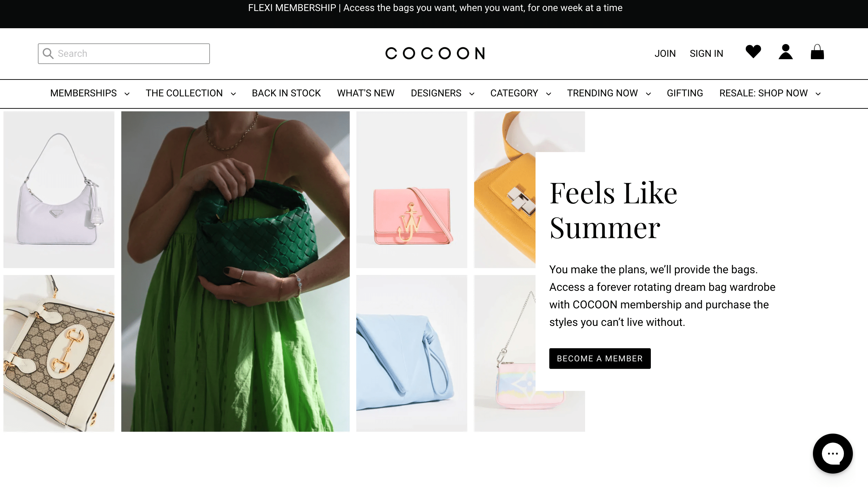Open the Gifting menu item
The image size is (868, 488).
point(685,93)
